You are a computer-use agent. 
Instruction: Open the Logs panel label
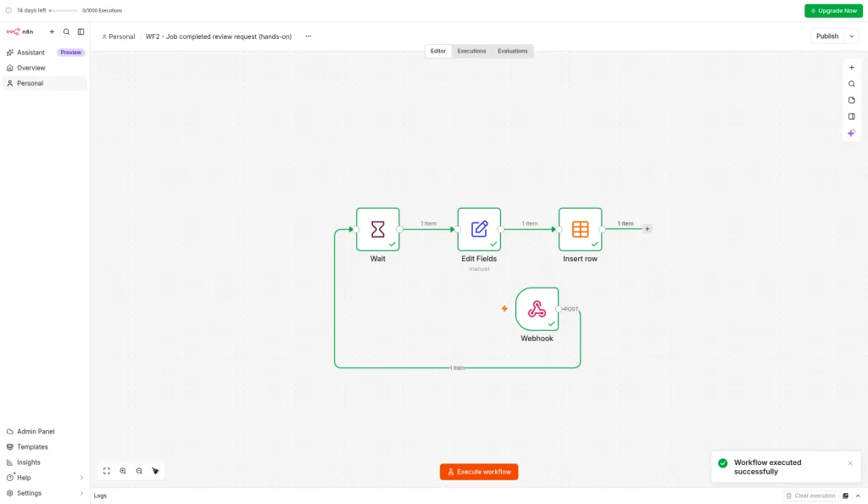(x=100, y=496)
